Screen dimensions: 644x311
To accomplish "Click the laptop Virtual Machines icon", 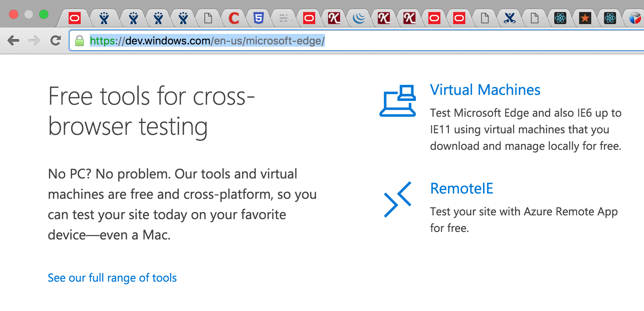I will [398, 101].
